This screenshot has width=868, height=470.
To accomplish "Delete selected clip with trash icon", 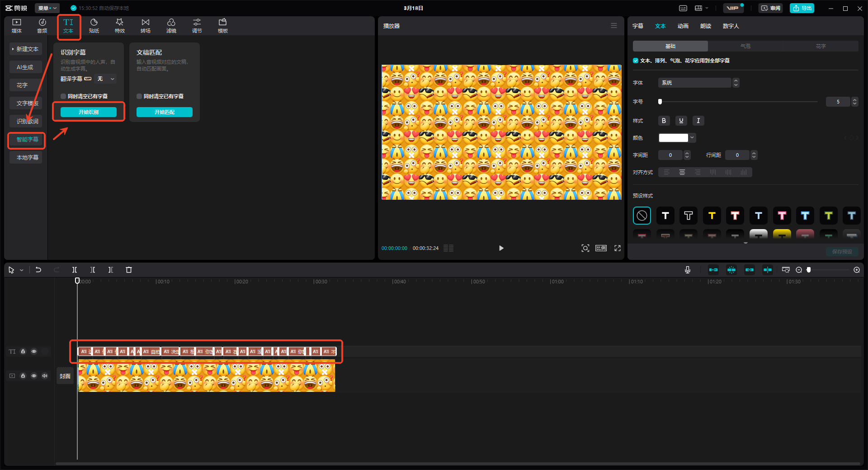I will click(129, 270).
